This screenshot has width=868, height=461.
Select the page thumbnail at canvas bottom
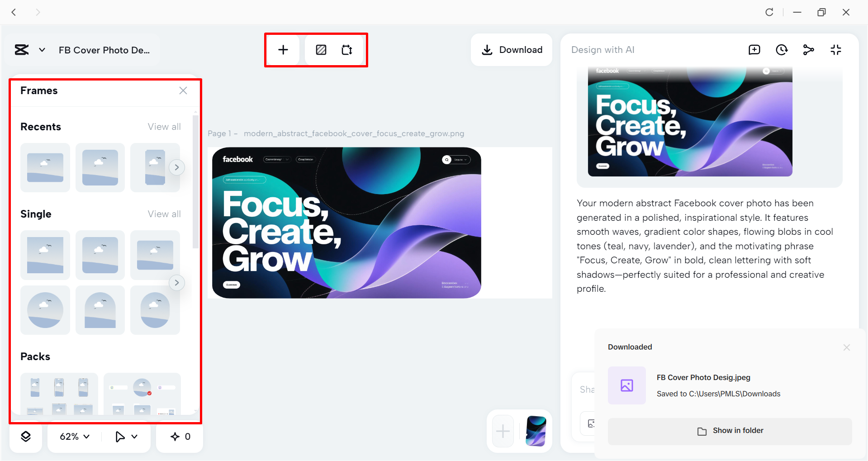pos(536,431)
